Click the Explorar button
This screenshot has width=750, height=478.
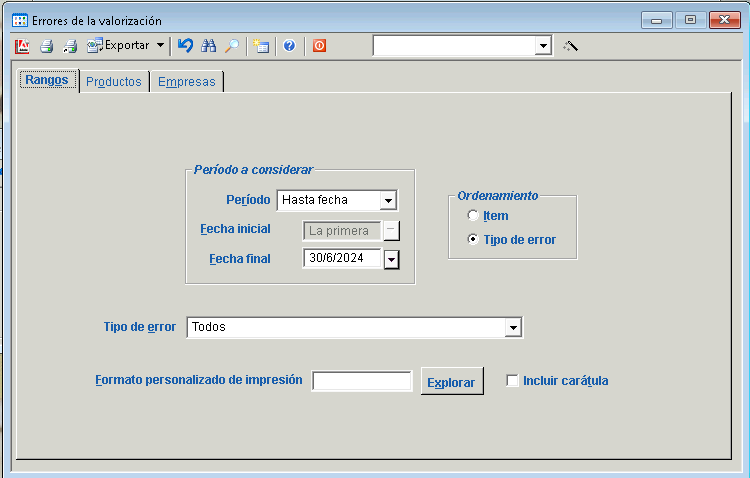[x=452, y=382]
